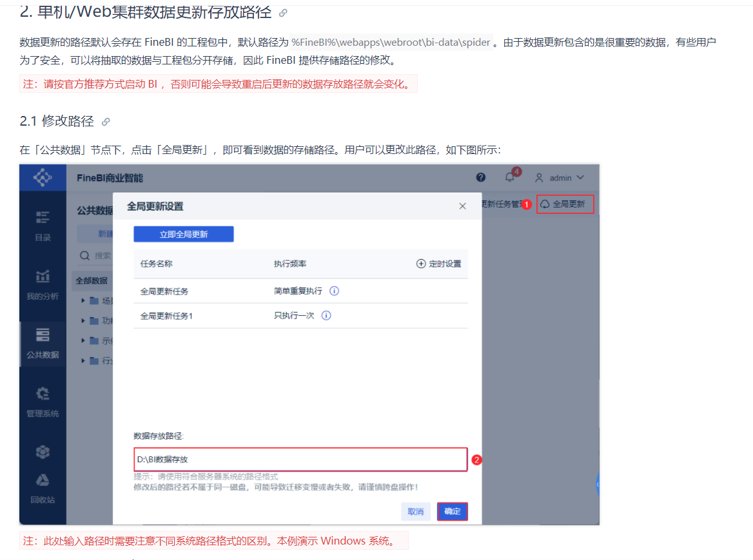This screenshot has height=560, width=753.
Task: Click the FineBI logo icon
Action: pyautogui.click(x=43, y=178)
